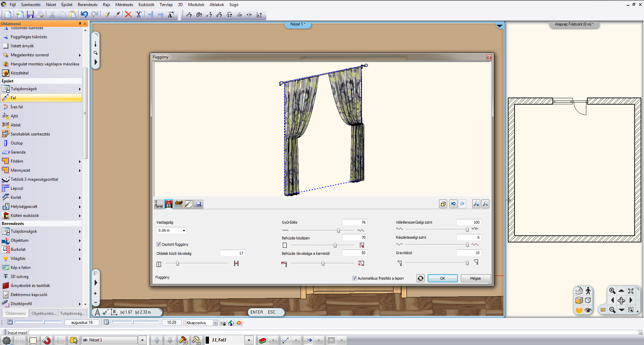The width and height of the screenshot is (644, 345).
Task: Click the blue save icon in curtain dialog
Action: point(199,204)
